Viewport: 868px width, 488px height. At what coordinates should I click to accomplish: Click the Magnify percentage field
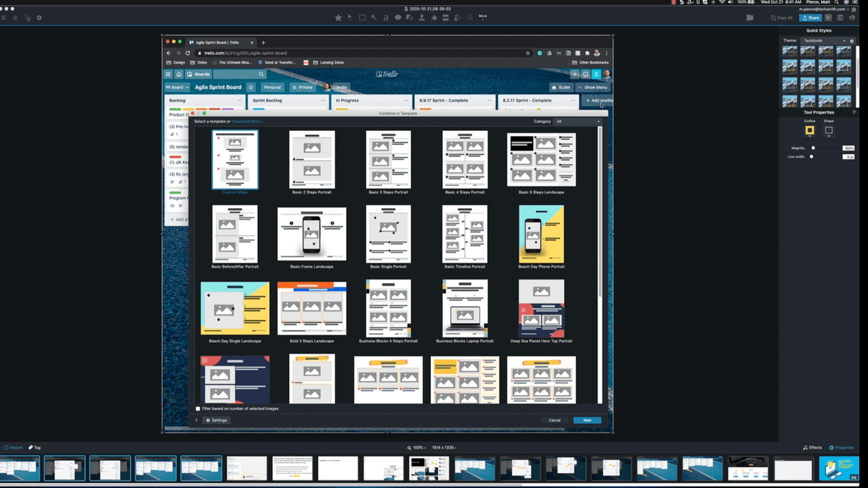[849, 148]
